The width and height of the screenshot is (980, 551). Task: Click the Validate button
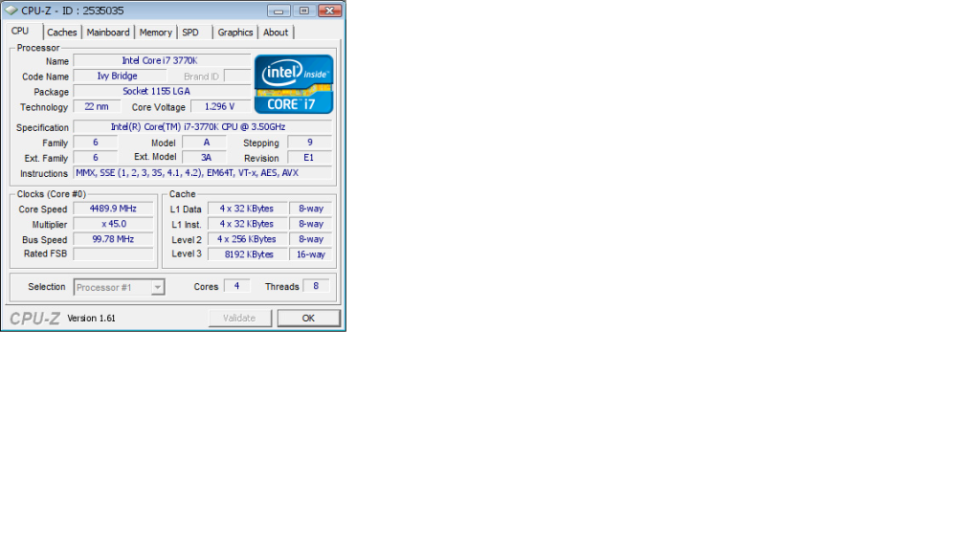click(239, 318)
